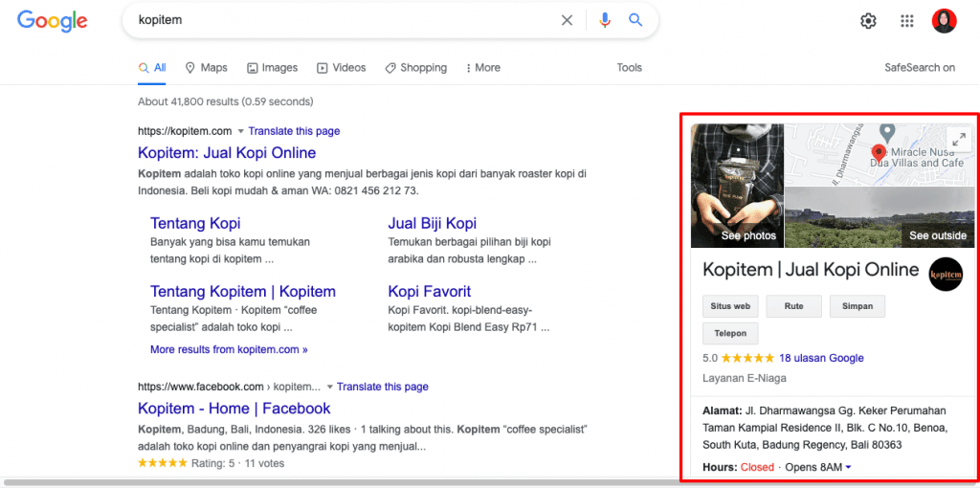Open dropdown arrow beside kopitem.com URL
Image resolution: width=980 pixels, height=488 pixels.
tap(241, 131)
